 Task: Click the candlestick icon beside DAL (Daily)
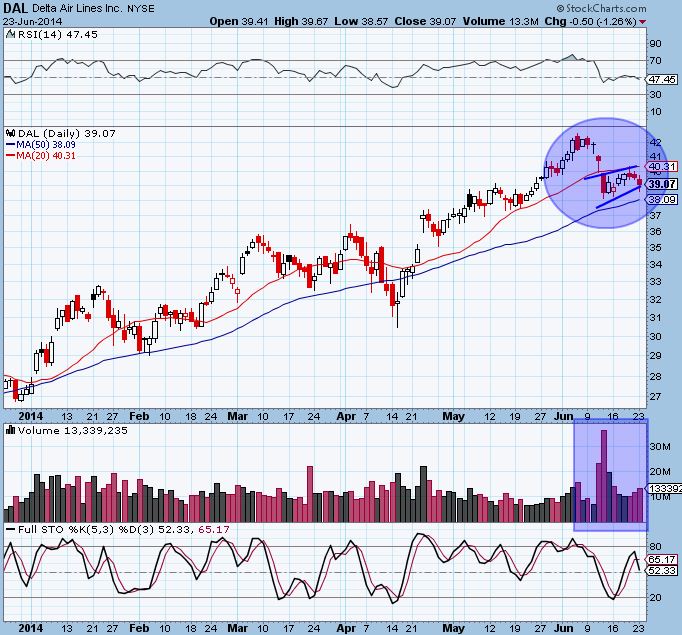click(10, 133)
